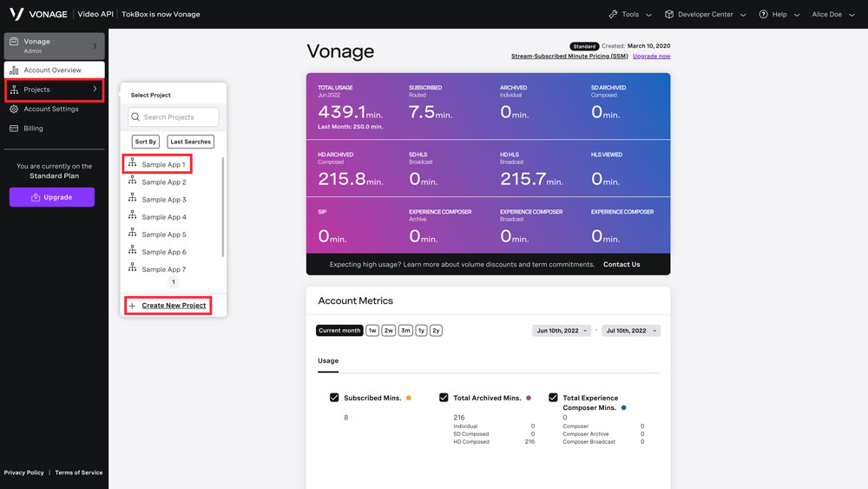Viewport: 868px width, 489px height.
Task: Click the Billing card icon
Action: point(14,129)
